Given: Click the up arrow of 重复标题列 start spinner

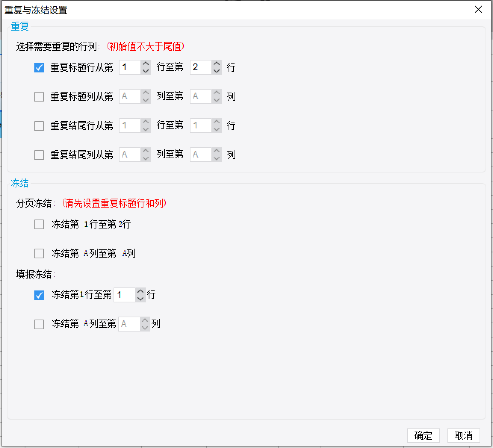Looking at the screenshot, I should [x=146, y=93].
